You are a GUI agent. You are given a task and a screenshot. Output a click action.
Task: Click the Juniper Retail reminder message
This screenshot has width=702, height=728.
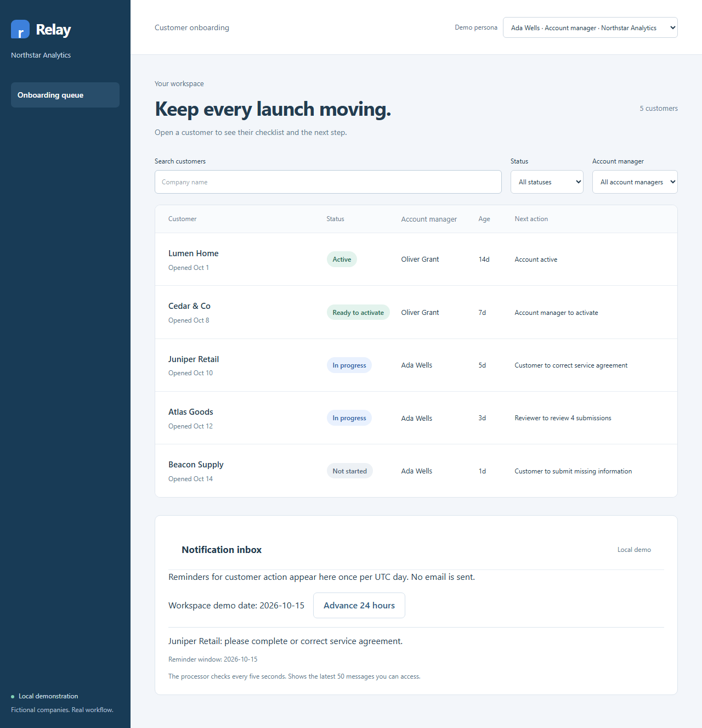(x=285, y=641)
